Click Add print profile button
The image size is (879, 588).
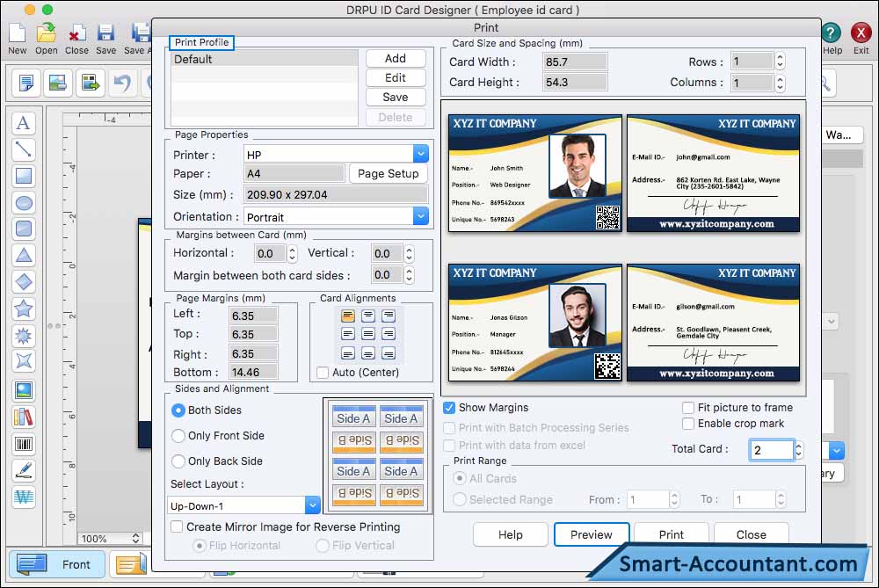coord(396,58)
